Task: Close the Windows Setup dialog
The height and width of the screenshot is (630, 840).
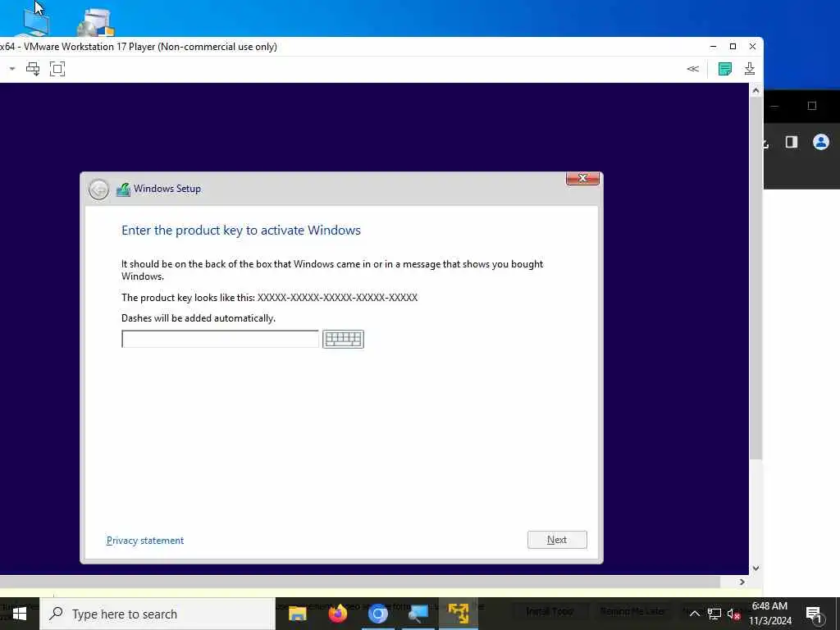Action: coord(582,178)
